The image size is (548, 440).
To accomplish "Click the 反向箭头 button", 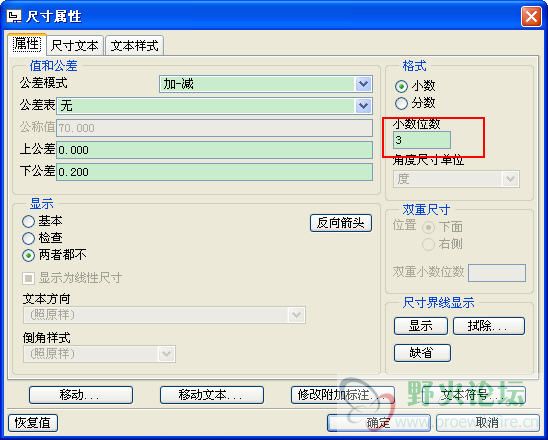I will [x=341, y=223].
